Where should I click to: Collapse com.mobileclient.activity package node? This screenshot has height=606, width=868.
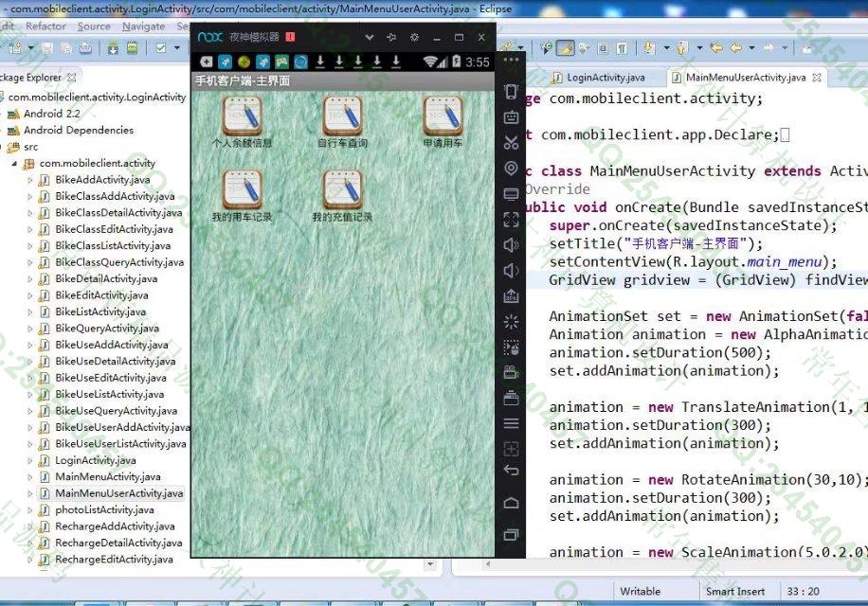click(x=14, y=164)
